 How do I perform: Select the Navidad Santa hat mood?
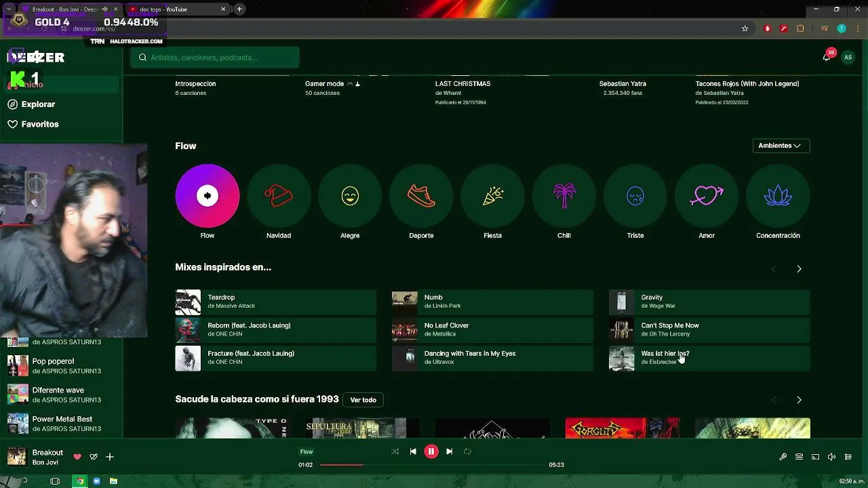[278, 196]
